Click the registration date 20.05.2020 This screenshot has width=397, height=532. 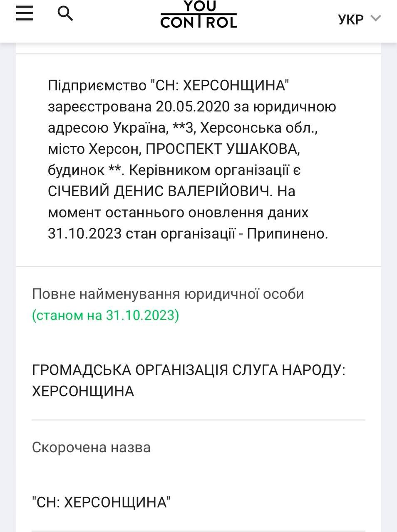pyautogui.click(x=193, y=106)
